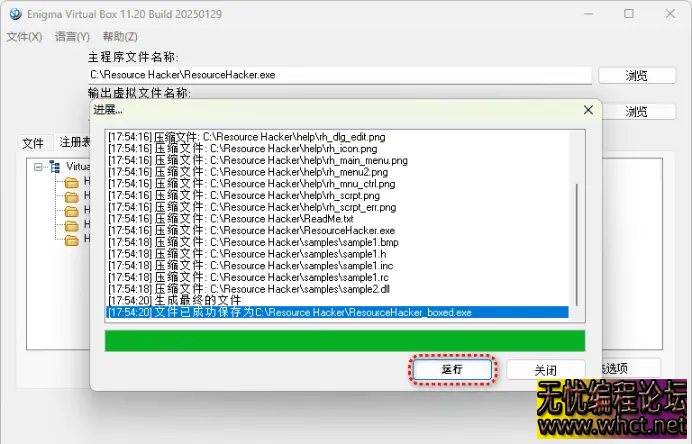Select the sample1.rc log line
Screen dimensions: 692x444
pos(338,277)
